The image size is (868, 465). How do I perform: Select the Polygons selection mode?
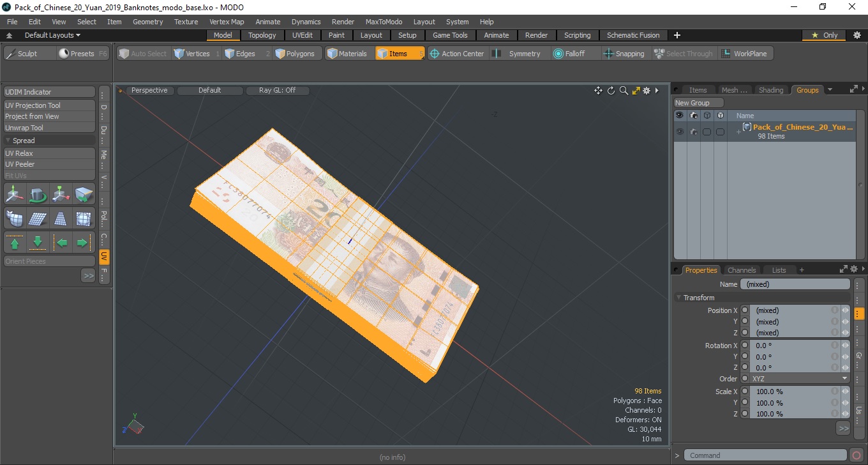296,54
